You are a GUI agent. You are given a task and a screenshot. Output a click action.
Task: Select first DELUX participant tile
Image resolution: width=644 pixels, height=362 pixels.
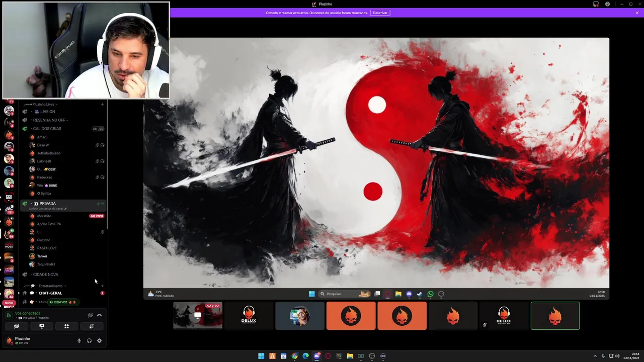(x=249, y=316)
